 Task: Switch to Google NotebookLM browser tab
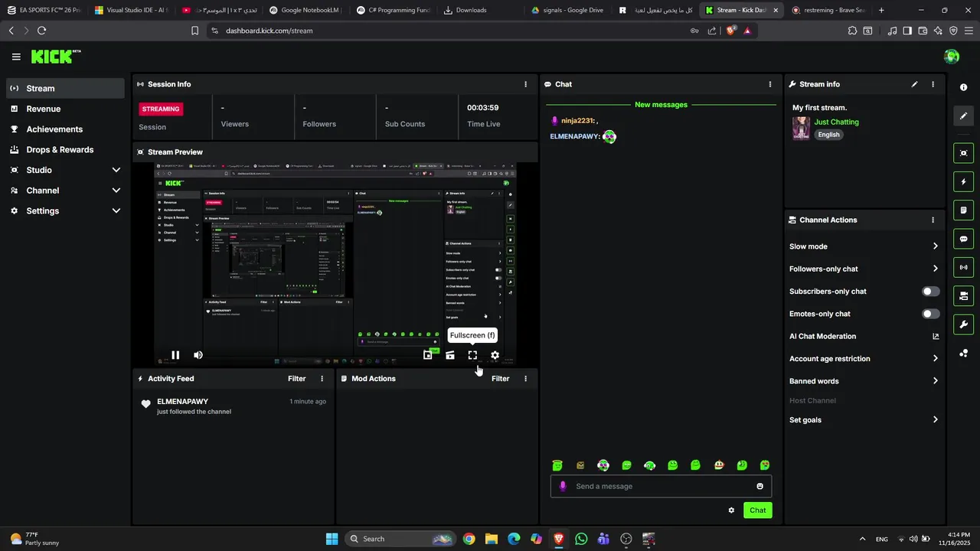click(305, 10)
